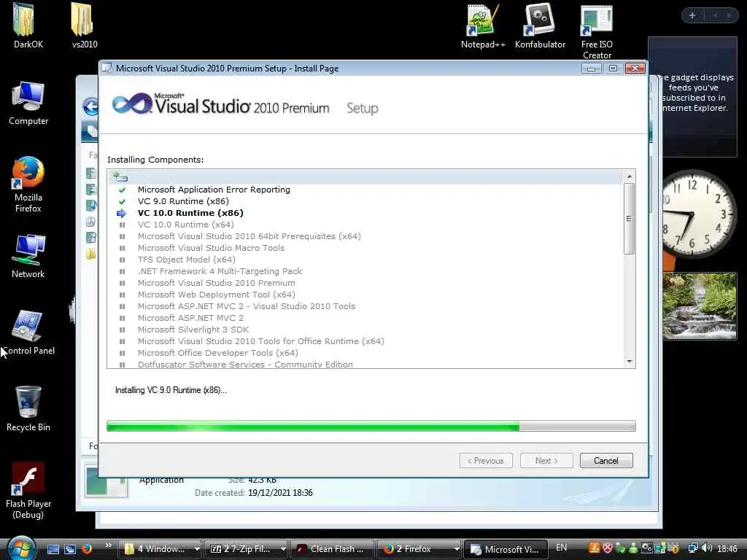The height and width of the screenshot is (560, 747).
Task: Open dropdown arrow on 2 Firefox taskbar group
Action: (x=457, y=549)
